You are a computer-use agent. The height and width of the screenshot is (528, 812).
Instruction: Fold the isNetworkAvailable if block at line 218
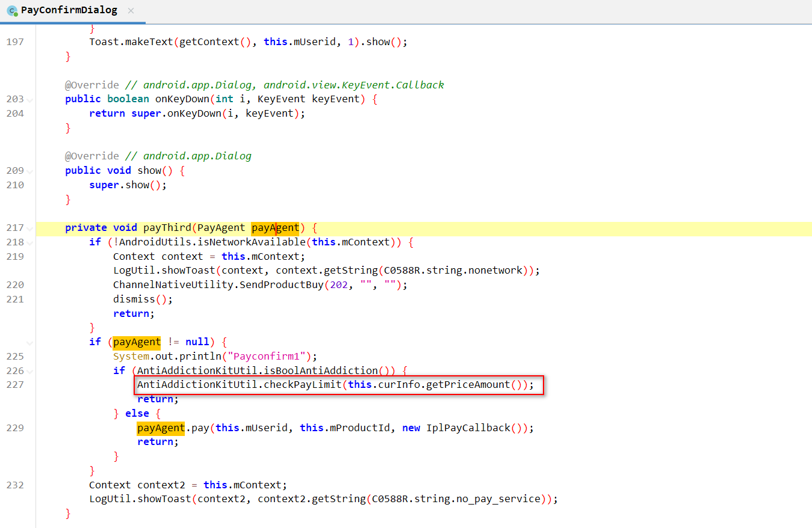29,243
